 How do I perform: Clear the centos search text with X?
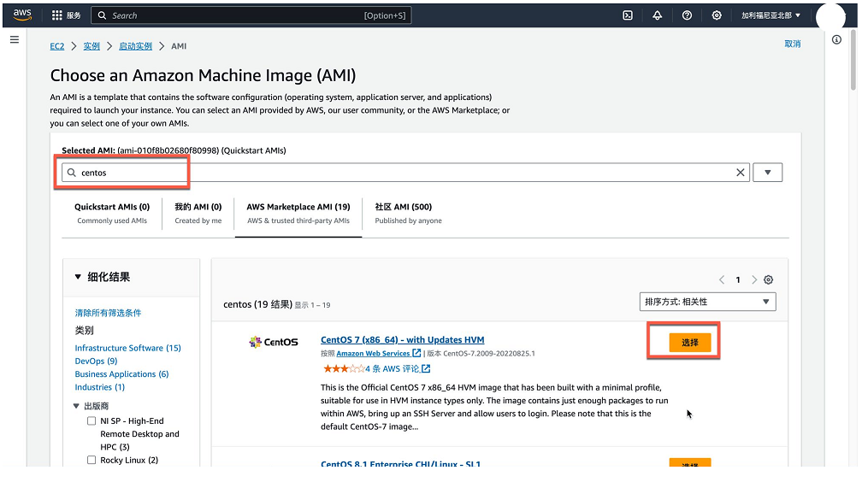pyautogui.click(x=740, y=173)
